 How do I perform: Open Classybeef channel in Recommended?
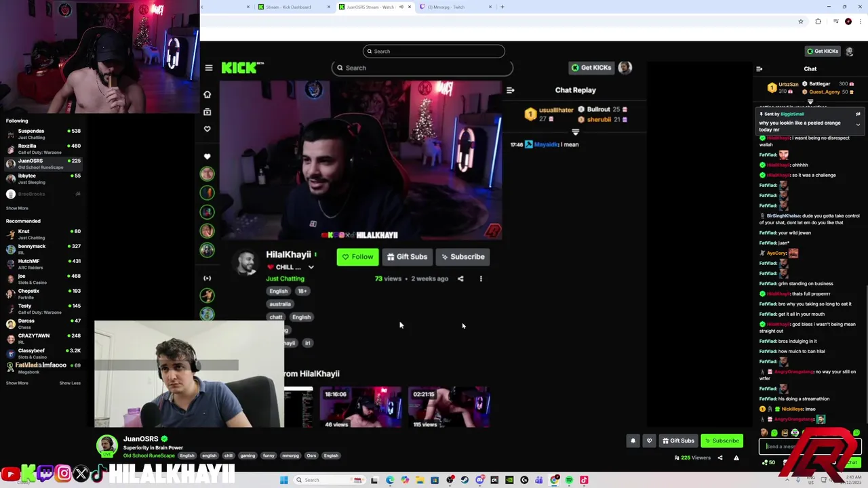(x=43, y=353)
